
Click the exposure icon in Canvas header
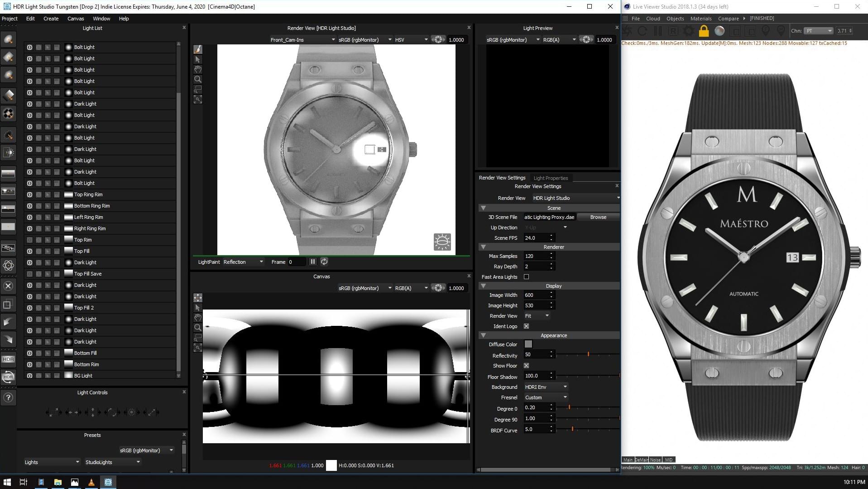pyautogui.click(x=438, y=288)
